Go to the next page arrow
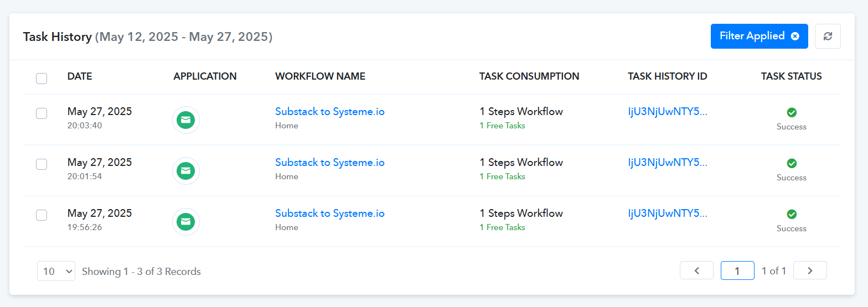Viewport: 868px width, 307px height. point(810,270)
